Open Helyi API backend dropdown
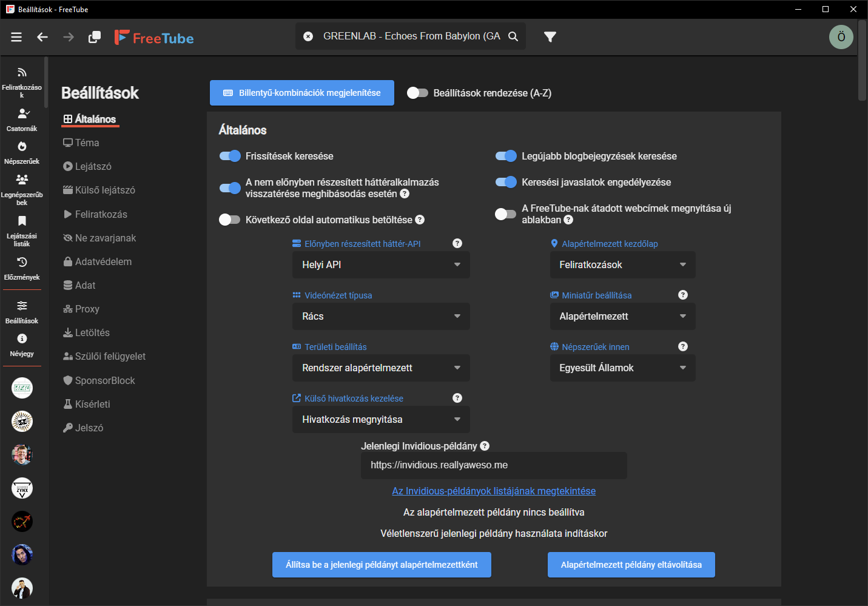868x606 pixels. coord(381,265)
